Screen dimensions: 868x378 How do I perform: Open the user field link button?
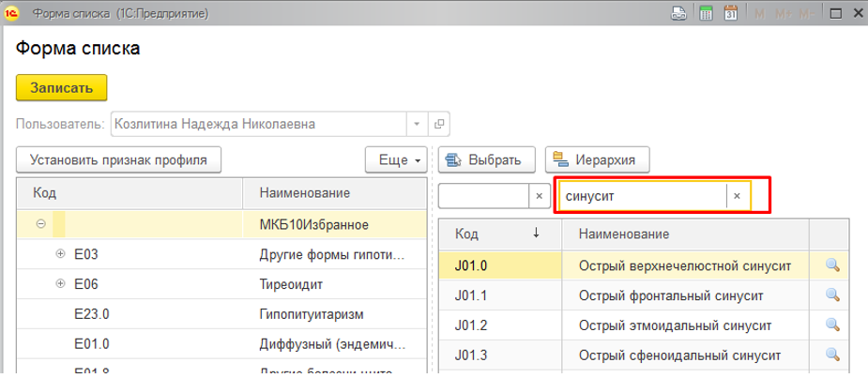pos(439,124)
